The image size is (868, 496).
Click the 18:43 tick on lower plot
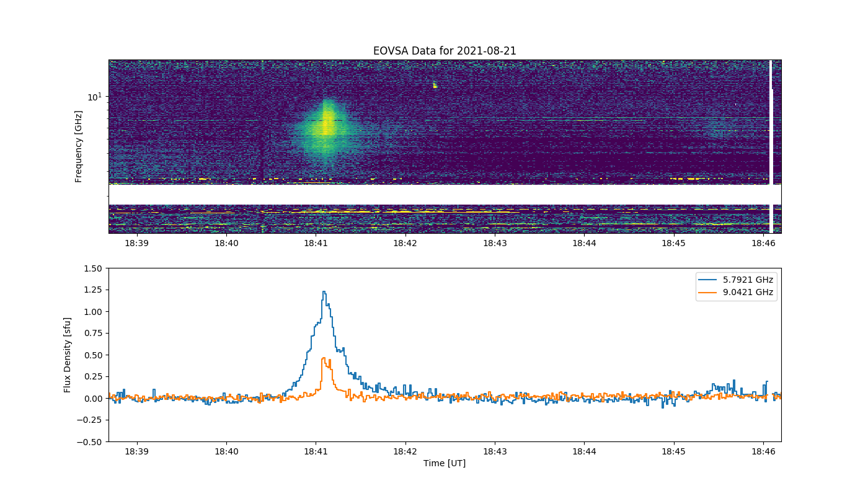(495, 452)
